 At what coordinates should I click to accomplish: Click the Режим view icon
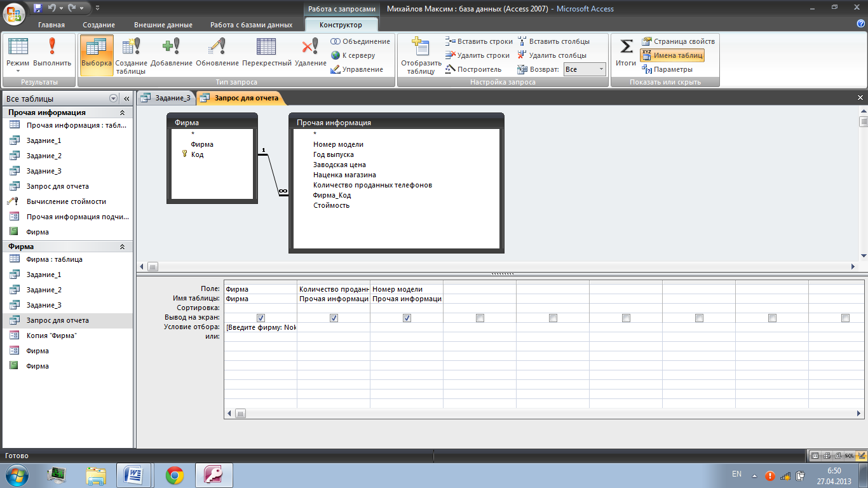[18, 54]
